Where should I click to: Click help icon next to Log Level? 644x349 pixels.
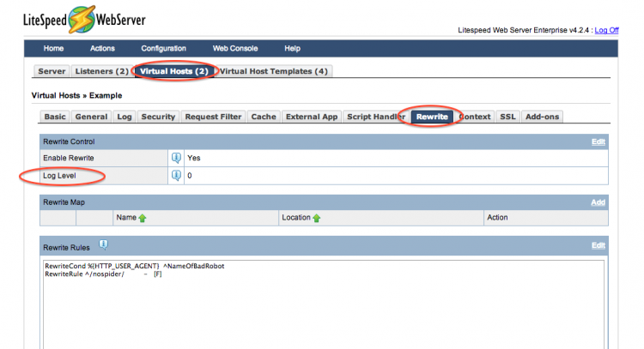[176, 176]
